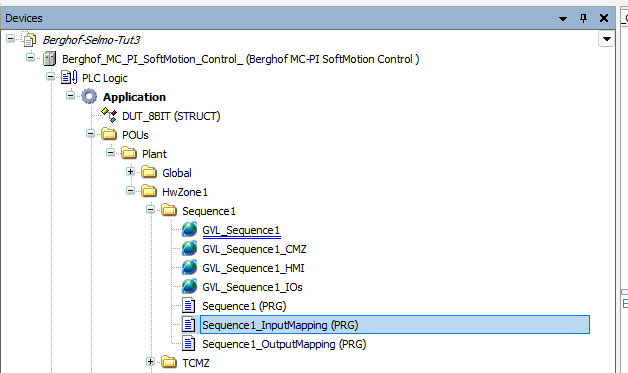This screenshot has height=373, width=628.
Task: Select the Sequence1_OutputMapping (PRG) label
Action: pos(284,344)
